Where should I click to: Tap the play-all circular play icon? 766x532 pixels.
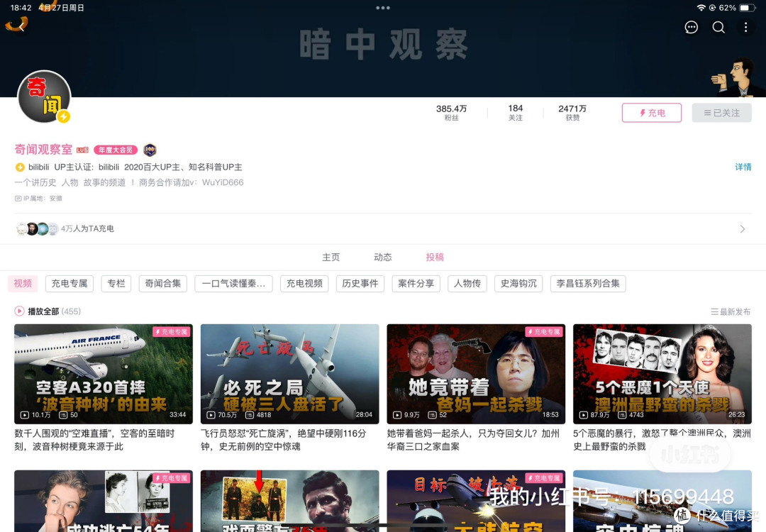coord(20,311)
